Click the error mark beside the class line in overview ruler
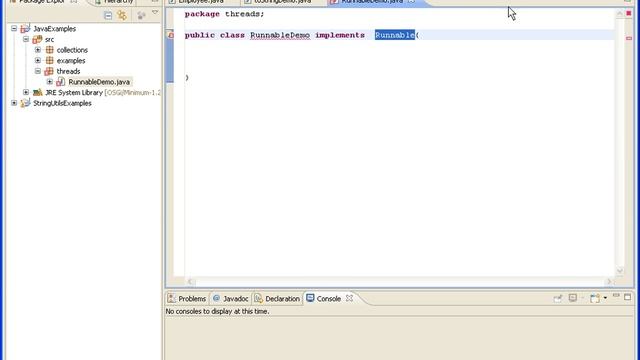 [629, 38]
